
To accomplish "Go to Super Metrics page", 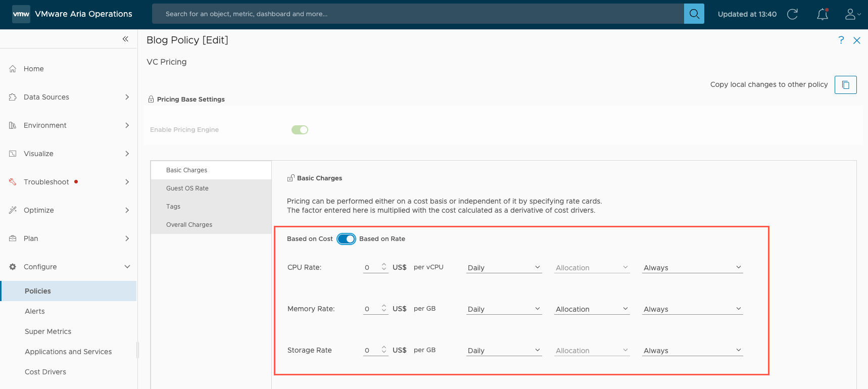I will click(48, 331).
